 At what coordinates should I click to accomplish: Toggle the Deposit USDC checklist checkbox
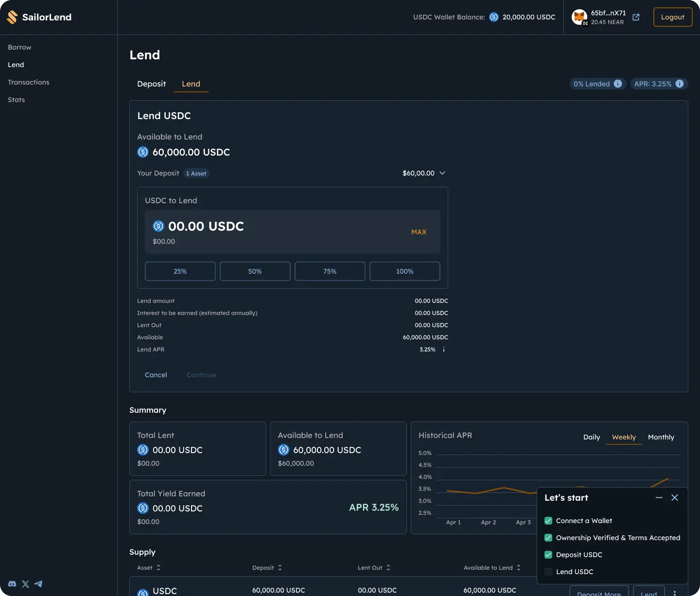click(548, 555)
